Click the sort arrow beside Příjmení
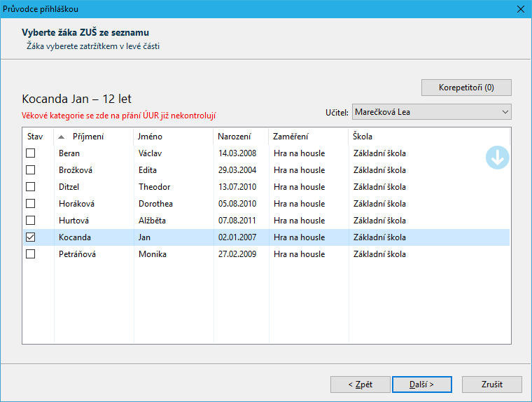The width and height of the screenshot is (532, 402). 62,137
